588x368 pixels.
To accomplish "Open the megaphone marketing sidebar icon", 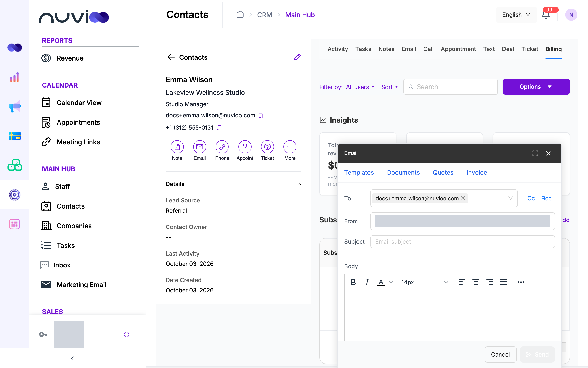I will click(x=14, y=106).
